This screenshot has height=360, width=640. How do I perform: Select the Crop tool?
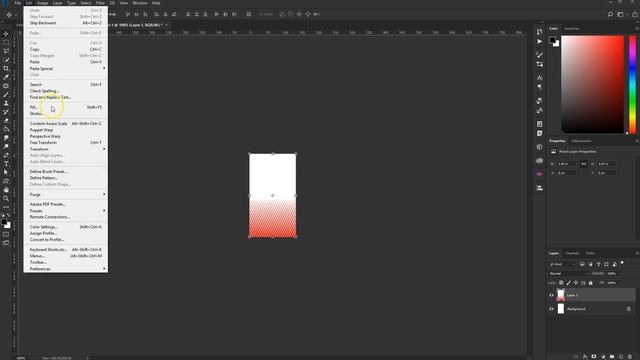click(x=6, y=68)
